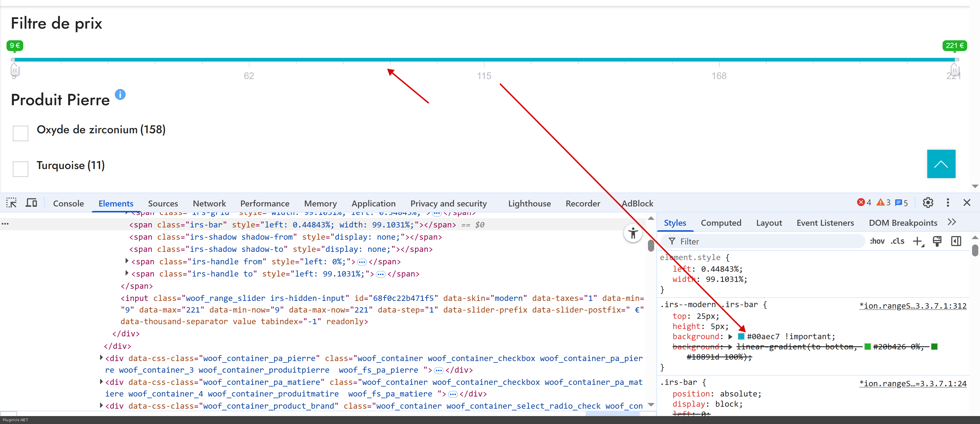Toggle the computed styles sidebar icon
This screenshot has height=424, width=980.
pyautogui.click(x=956, y=241)
